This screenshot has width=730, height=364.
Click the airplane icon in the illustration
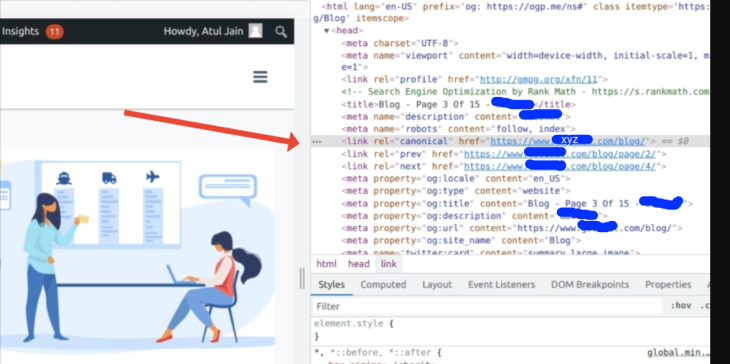click(x=153, y=177)
